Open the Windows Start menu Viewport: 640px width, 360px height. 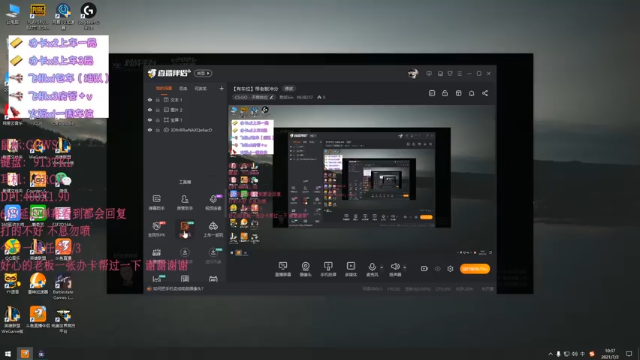click(8, 353)
